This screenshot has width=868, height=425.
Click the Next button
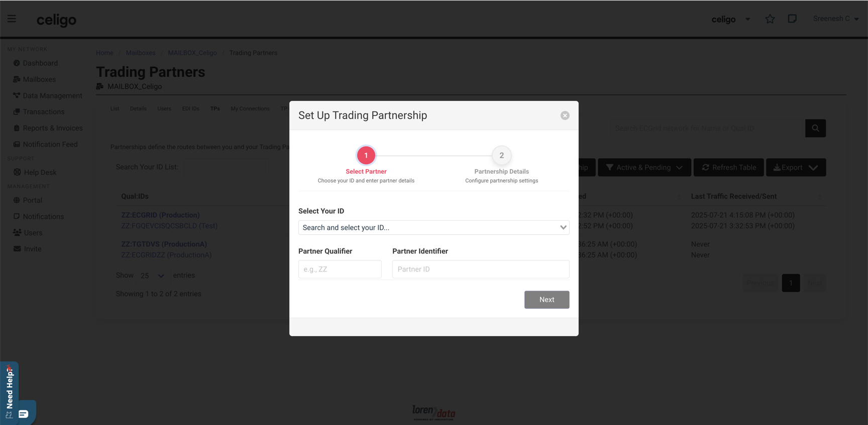coord(547,300)
